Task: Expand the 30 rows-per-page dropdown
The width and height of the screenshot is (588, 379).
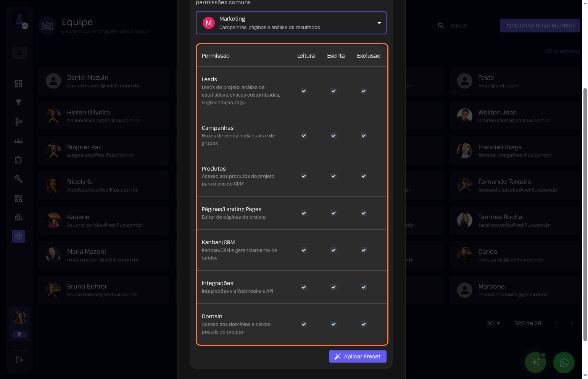Action: point(493,323)
